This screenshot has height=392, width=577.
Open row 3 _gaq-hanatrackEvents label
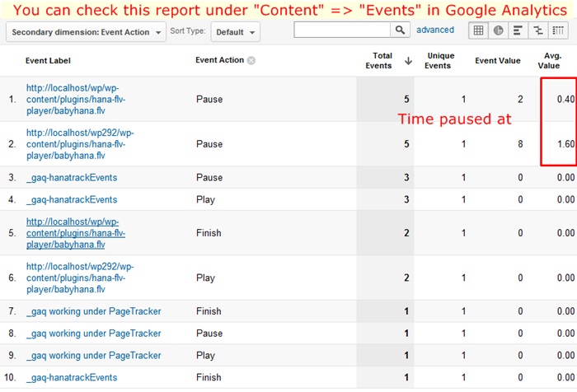[x=72, y=177]
